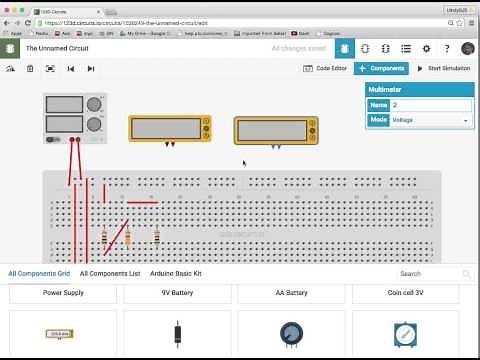Image resolution: width=480 pixels, height=360 pixels.
Task: Click the delete trash icon in toolbar
Action: 30,69
